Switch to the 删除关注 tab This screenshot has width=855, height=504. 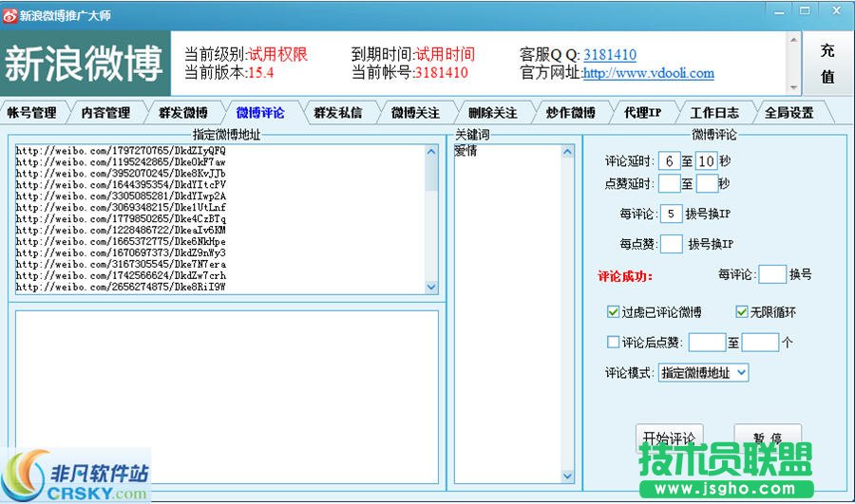tap(493, 113)
